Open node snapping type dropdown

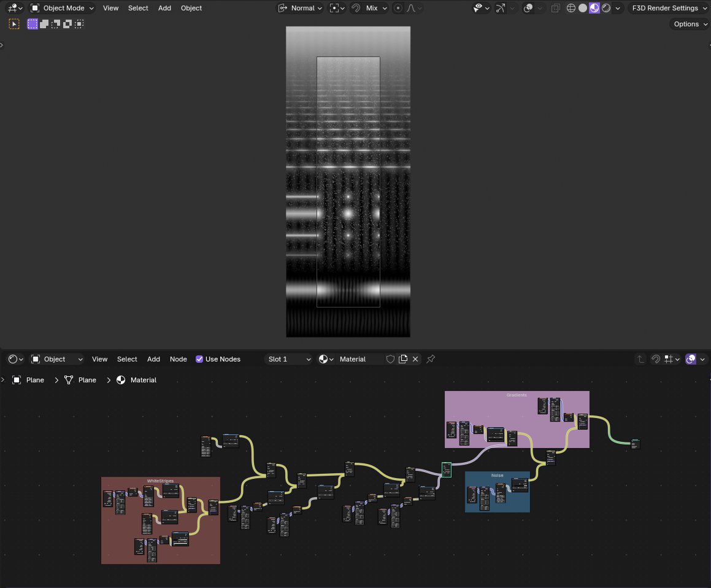click(x=672, y=359)
